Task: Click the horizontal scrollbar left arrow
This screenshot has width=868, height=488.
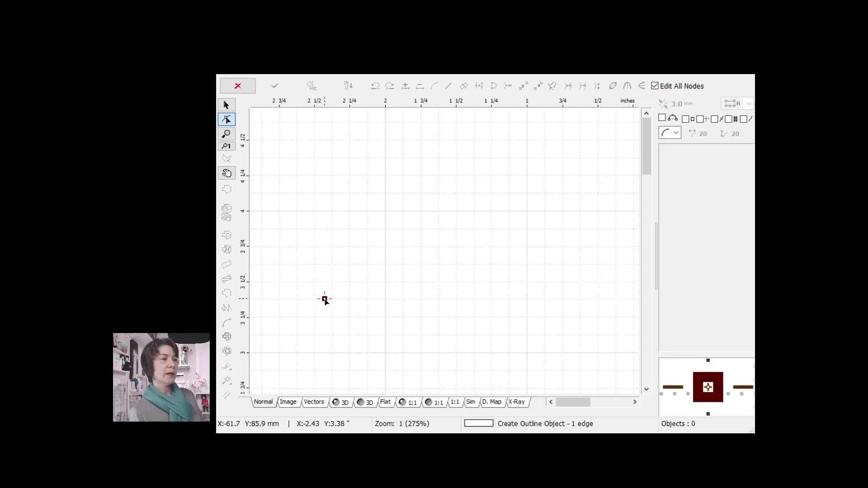Action: click(x=551, y=402)
